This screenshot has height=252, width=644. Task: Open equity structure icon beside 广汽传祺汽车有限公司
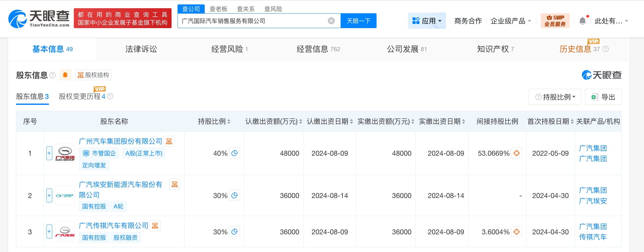pos(155,226)
